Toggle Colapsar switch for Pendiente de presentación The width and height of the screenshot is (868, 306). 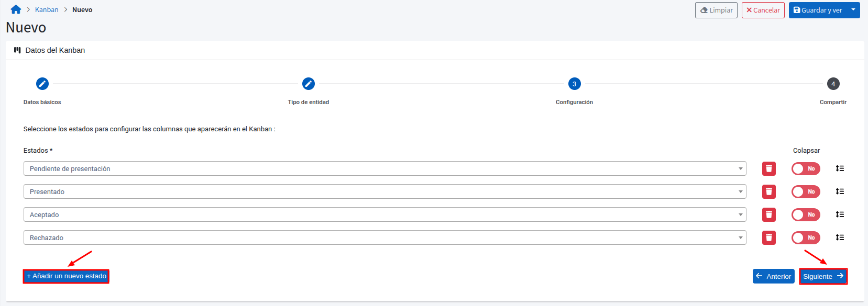click(x=805, y=168)
